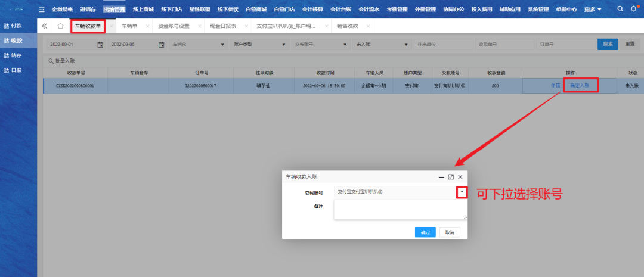Expand the 未入账 status dropdown

pyautogui.click(x=406, y=45)
